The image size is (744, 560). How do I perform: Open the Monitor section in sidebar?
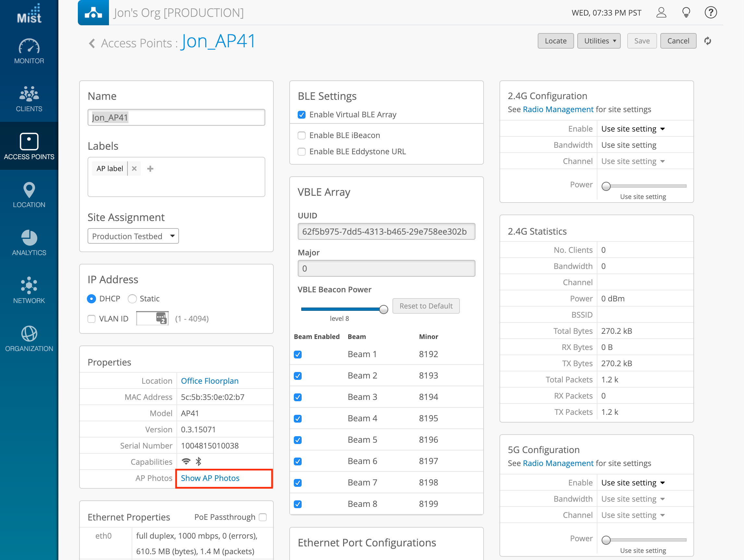tap(29, 51)
